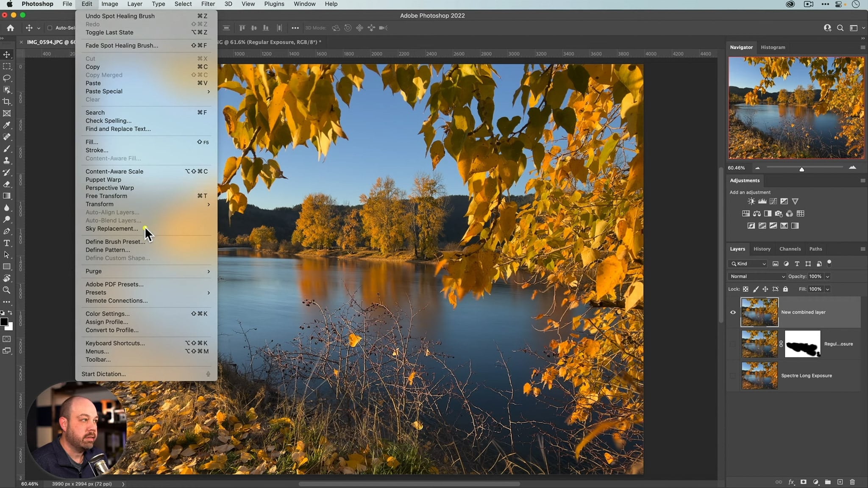The width and height of the screenshot is (868, 488).
Task: Select Sky Replacement from Edit menu
Action: (111, 228)
